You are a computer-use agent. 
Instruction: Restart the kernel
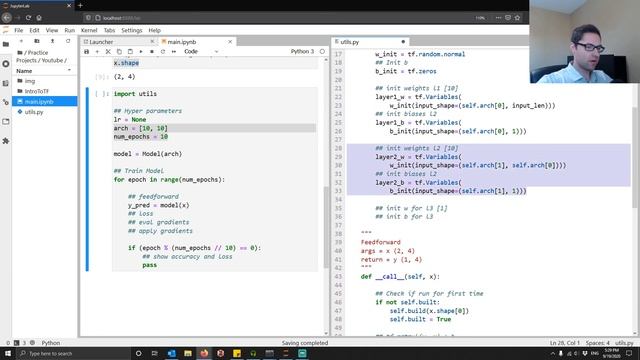click(163, 52)
